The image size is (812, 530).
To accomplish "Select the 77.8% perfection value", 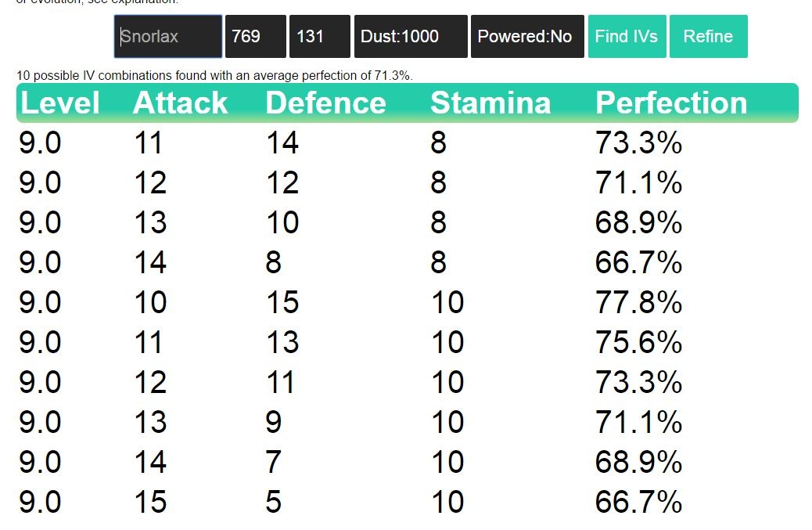I will (x=638, y=302).
